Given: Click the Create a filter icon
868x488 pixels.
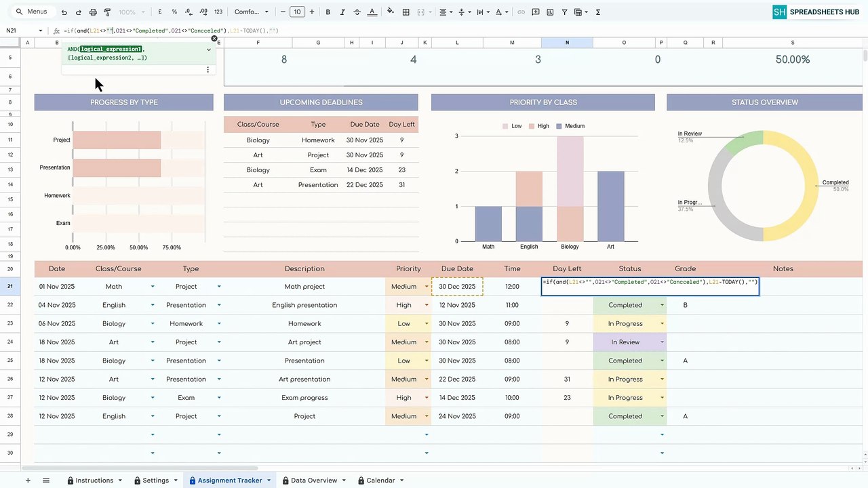Looking at the screenshot, I should pyautogui.click(x=564, y=12).
